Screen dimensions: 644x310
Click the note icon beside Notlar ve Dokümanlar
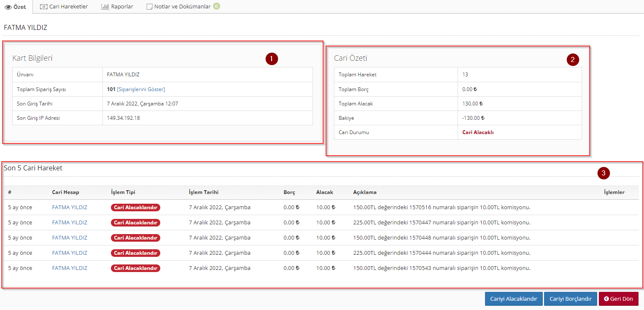point(149,7)
